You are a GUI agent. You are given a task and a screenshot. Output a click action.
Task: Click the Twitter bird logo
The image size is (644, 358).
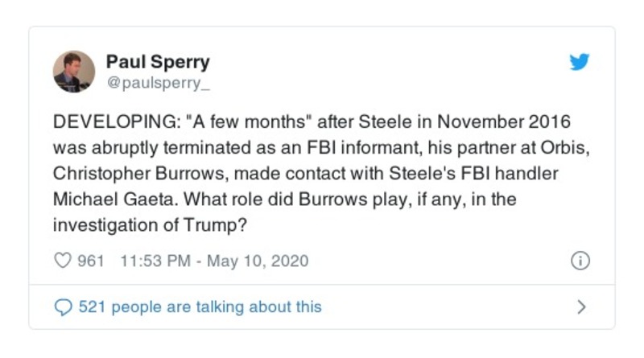tap(580, 63)
